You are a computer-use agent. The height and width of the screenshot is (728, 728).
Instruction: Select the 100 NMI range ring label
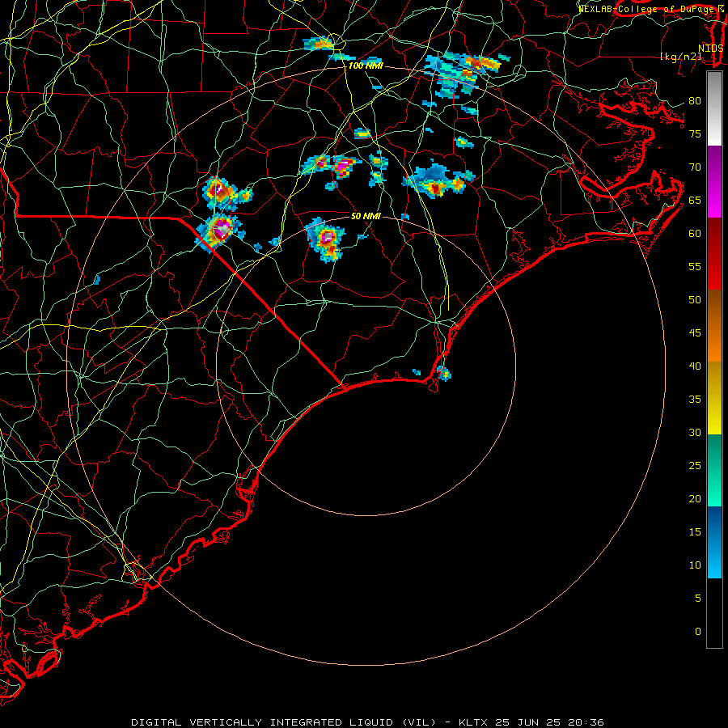(x=366, y=66)
